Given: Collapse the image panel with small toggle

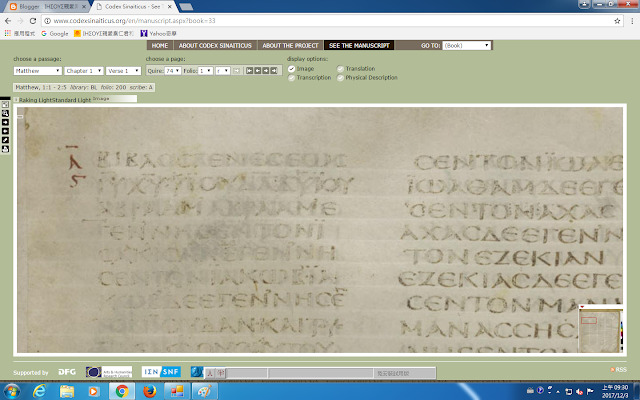Looking at the screenshot, I should tap(16, 100).
